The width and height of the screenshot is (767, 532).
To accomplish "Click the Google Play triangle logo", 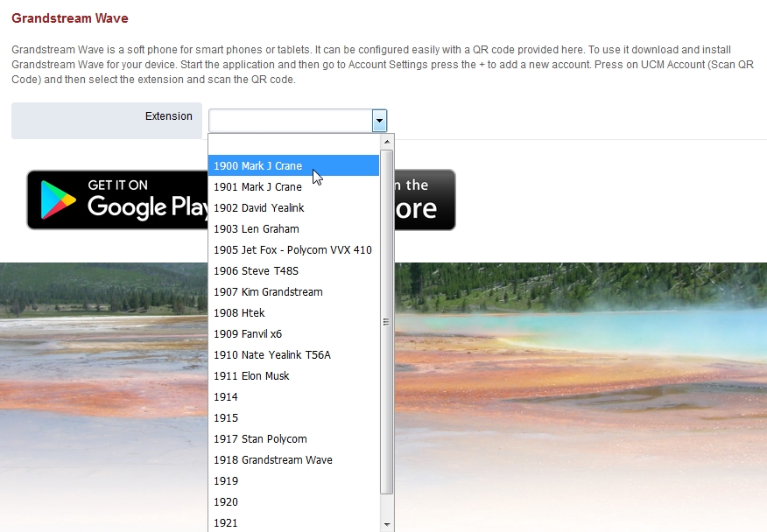I will coord(58,200).
